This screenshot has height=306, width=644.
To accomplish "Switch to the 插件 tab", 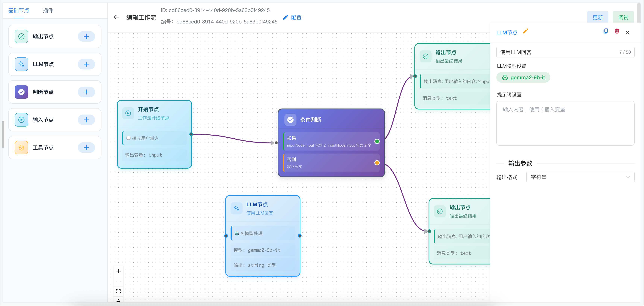I will click(x=48, y=11).
